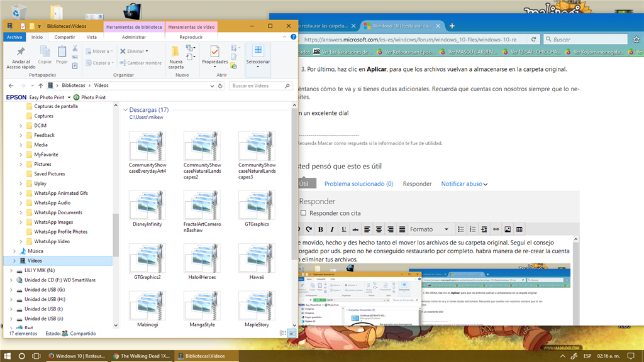The height and width of the screenshot is (362, 644).
Task: Apply Italic in reply editor
Action: [x=332, y=229]
